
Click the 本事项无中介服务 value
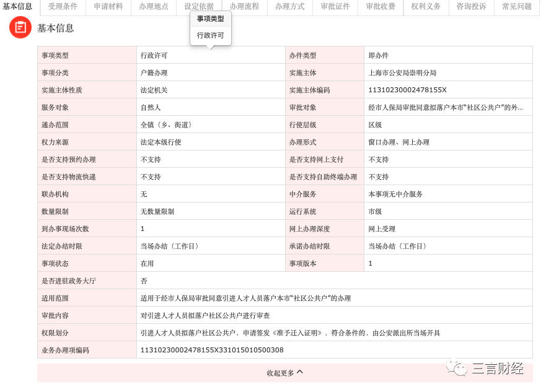pos(395,194)
